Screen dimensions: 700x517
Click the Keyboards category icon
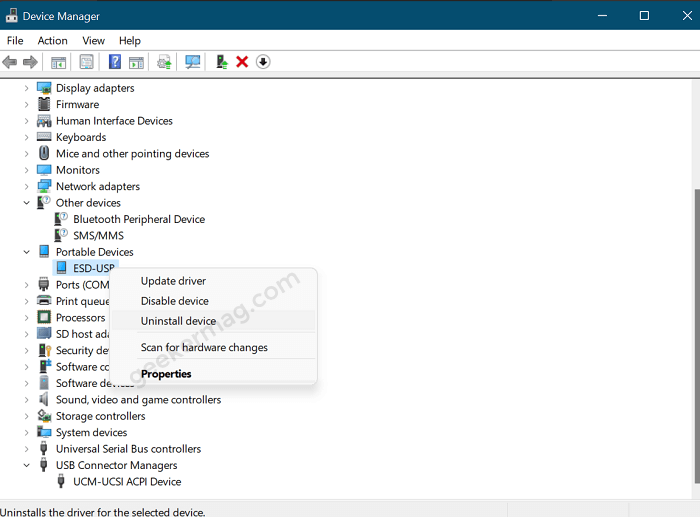pos(44,137)
